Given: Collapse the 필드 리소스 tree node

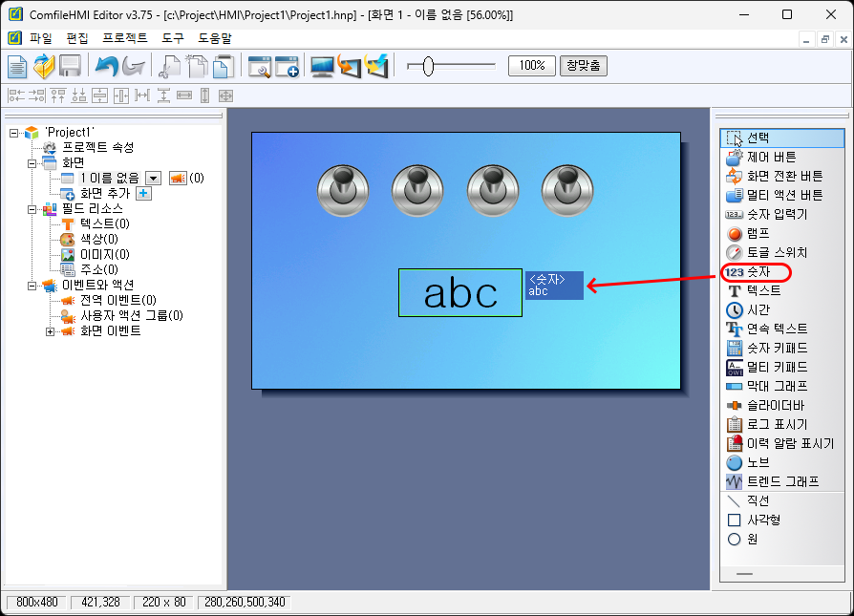Looking at the screenshot, I should pos(32,209).
